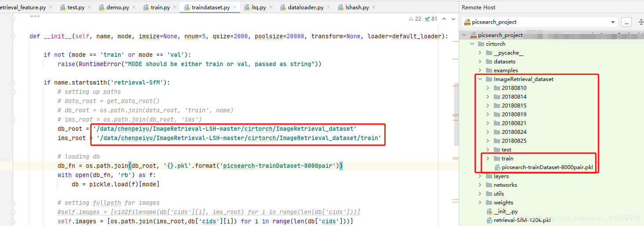Click the ImageRetrieval_dataset folder icon
Screen dimensions: 644x226
click(489, 79)
